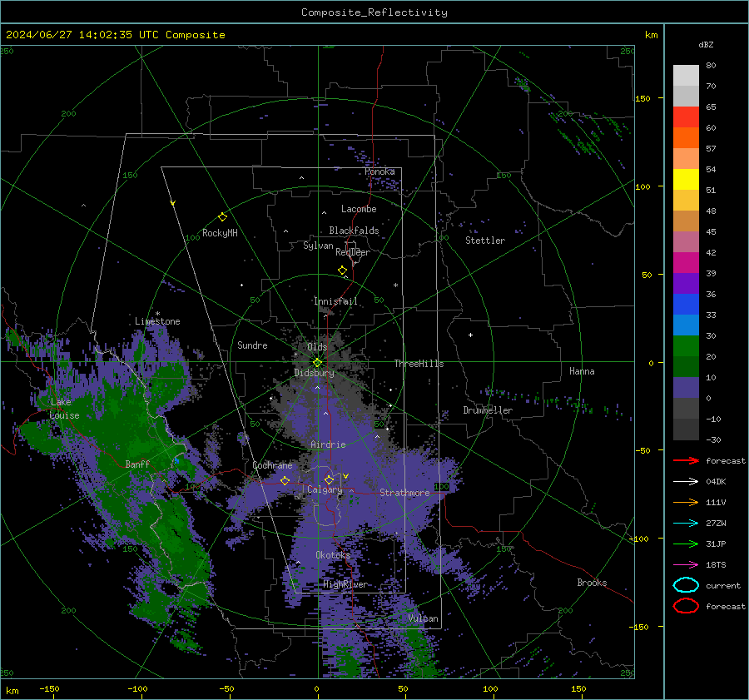Click the Lacombe map label

[x=359, y=209]
